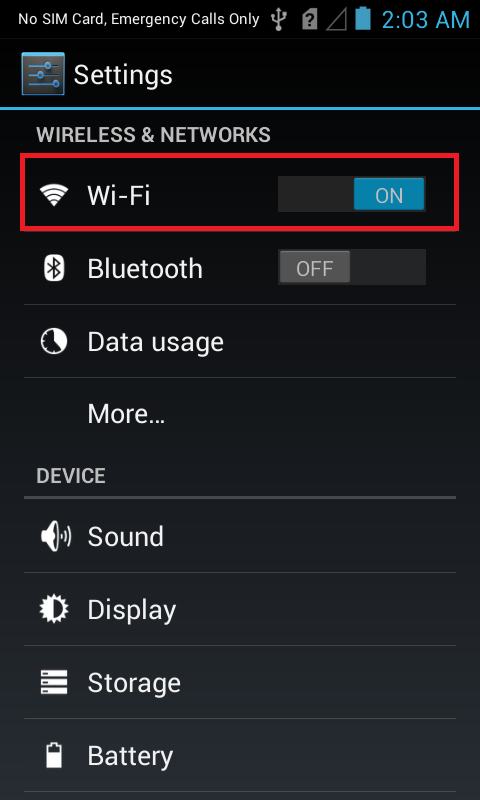Viewport: 480px width, 800px height.
Task: Tap the 2:03 AM clock
Action: pos(425,20)
